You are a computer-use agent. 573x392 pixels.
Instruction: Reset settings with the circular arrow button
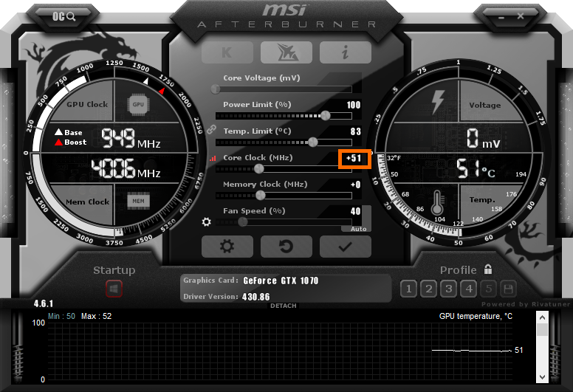coord(286,247)
